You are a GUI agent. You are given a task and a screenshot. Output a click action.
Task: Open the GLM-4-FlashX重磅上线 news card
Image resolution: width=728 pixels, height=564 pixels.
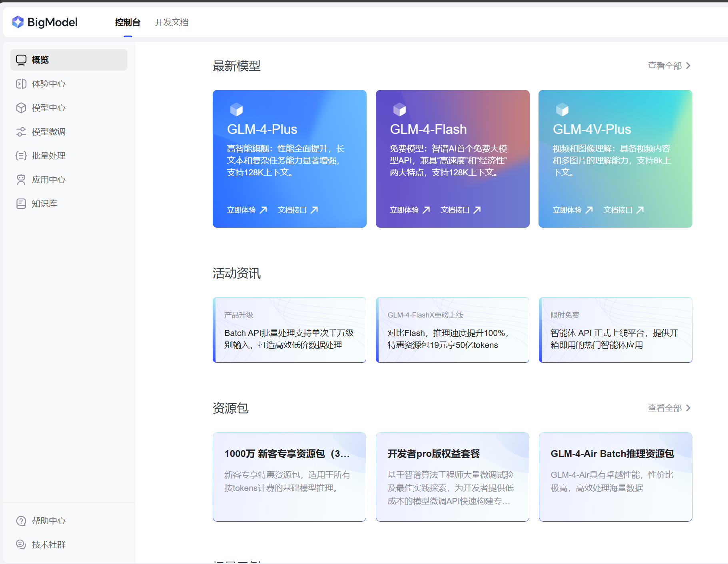[453, 330]
